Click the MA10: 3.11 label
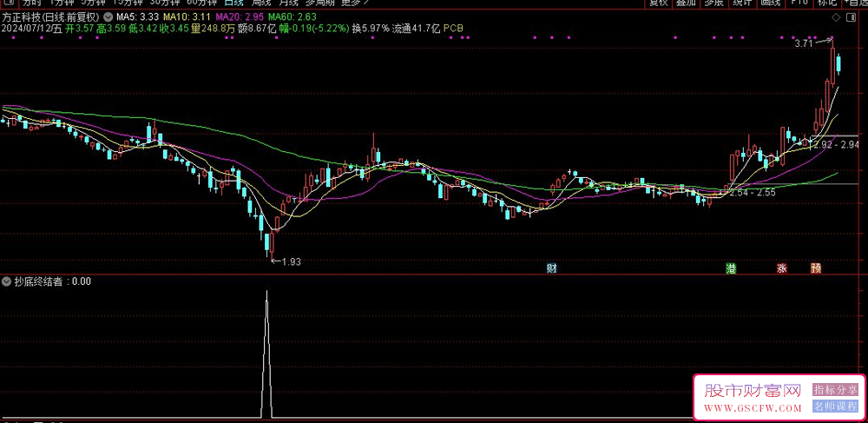The height and width of the screenshot is (423, 868). (187, 17)
